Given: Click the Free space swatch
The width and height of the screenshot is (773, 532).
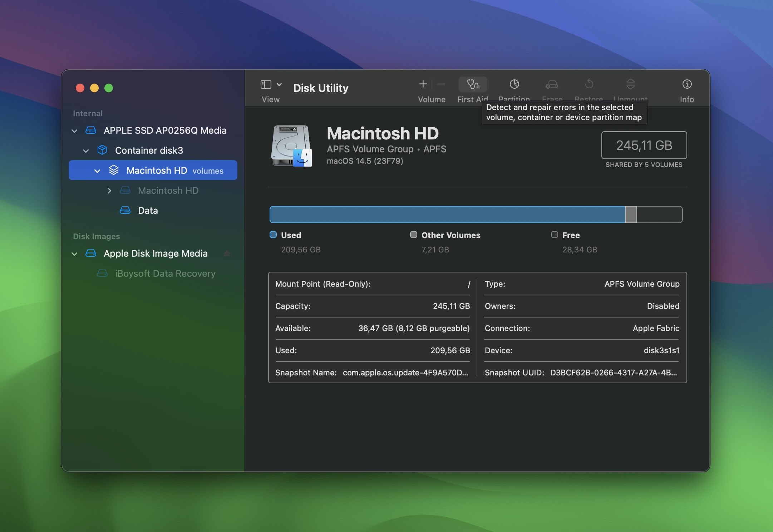Looking at the screenshot, I should click(x=555, y=235).
